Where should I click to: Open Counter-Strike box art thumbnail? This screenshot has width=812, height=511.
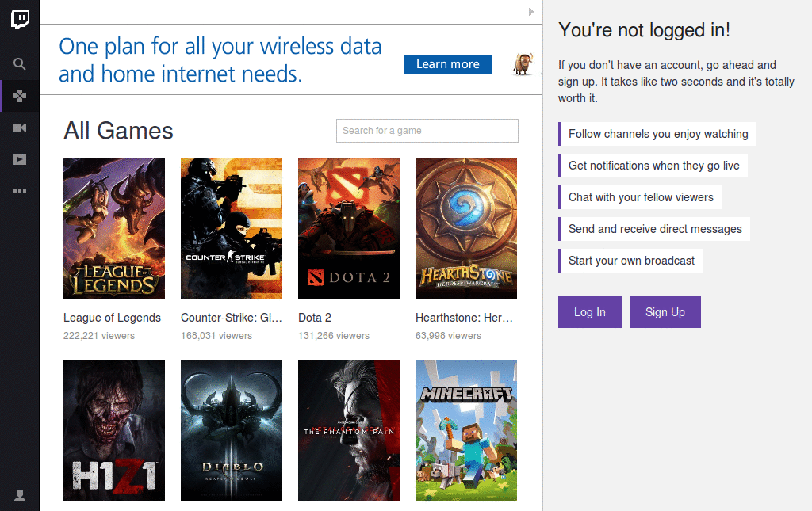232,229
